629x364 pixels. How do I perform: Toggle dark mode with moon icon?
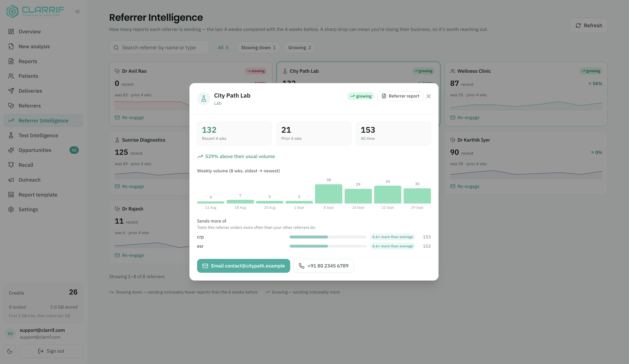[x=10, y=351]
